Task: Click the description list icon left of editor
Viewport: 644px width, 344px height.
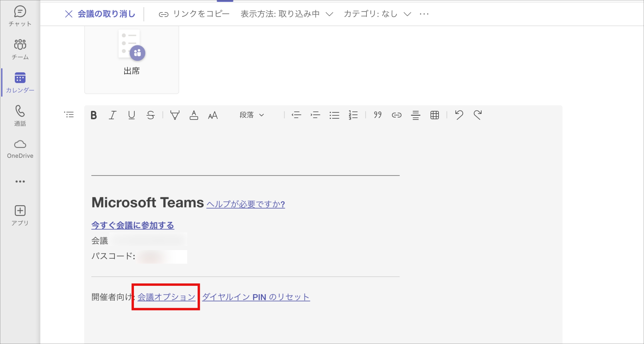Action: coord(69,115)
